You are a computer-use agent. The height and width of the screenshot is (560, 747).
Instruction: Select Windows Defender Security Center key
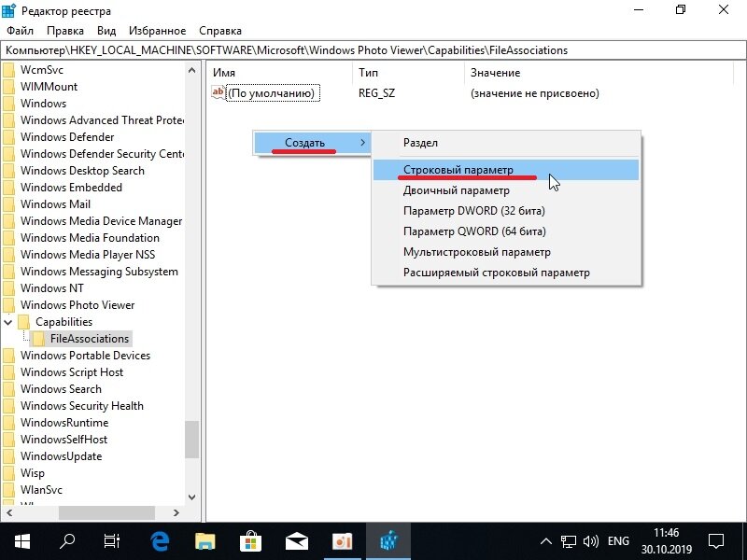102,154
